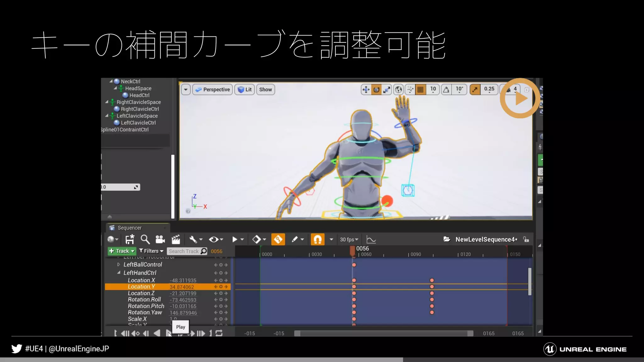
Task: Select the translate gizmo tool
Action: [x=366, y=90]
